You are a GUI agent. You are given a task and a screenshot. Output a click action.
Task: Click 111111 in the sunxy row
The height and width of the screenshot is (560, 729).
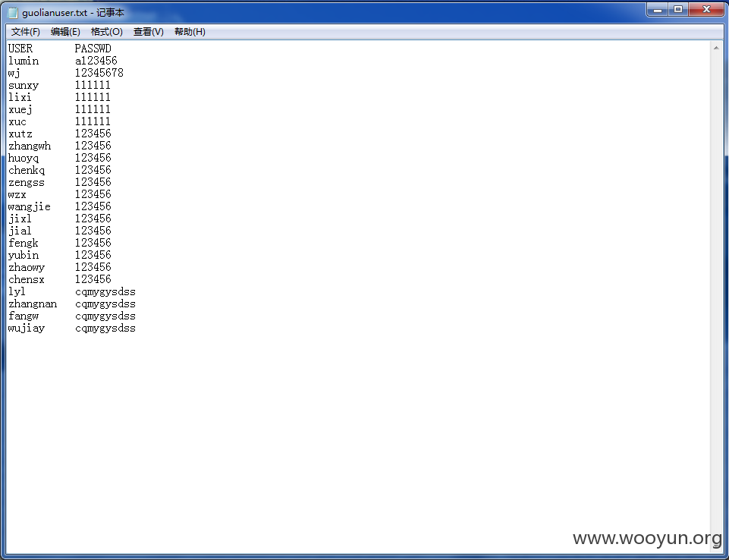point(93,85)
